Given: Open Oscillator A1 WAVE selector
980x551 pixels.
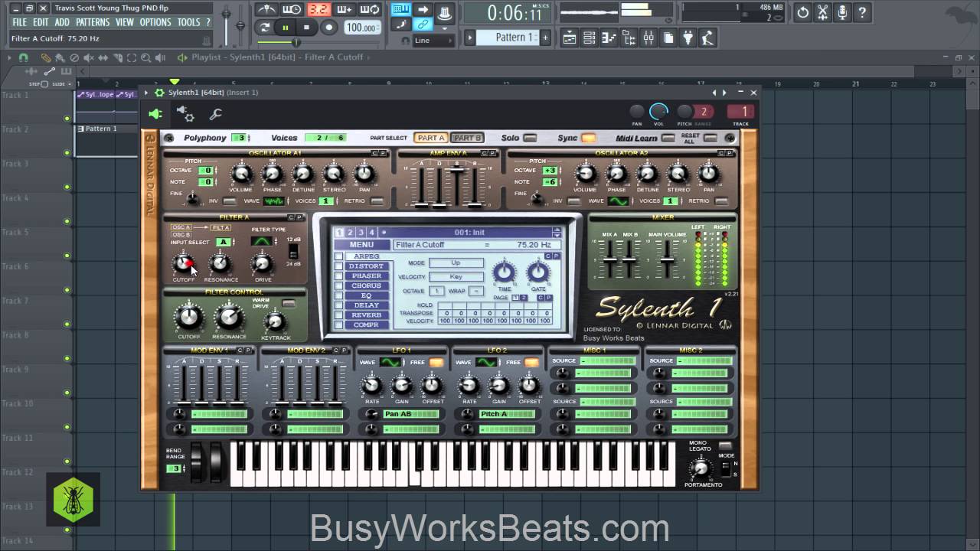Looking at the screenshot, I should tap(273, 201).
